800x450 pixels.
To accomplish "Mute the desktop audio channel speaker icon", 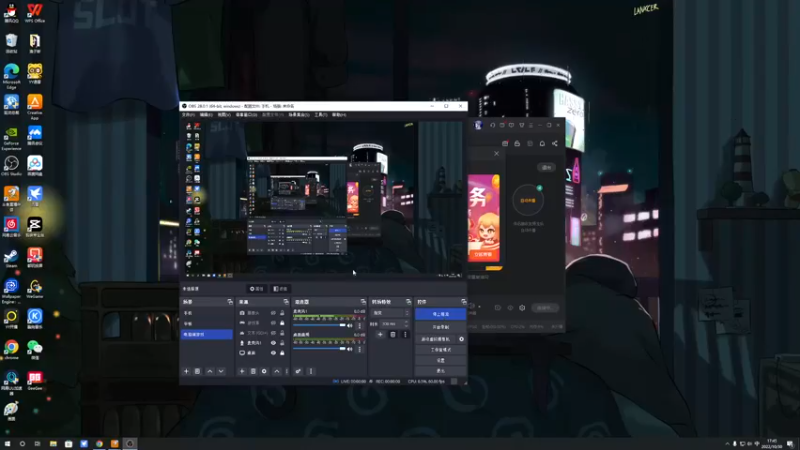I will click(350, 349).
